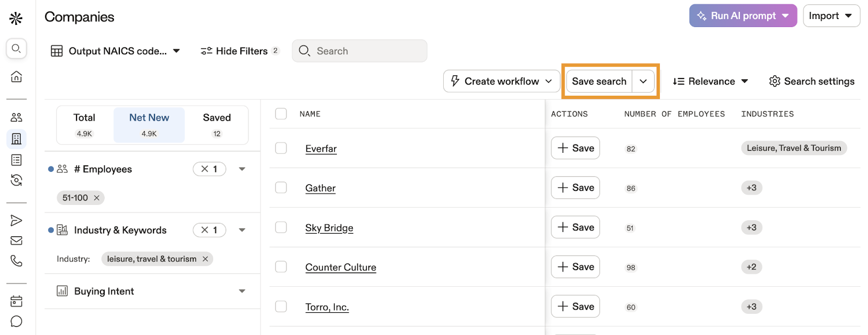Click the phone Calls icon
Screen dimensions: 868x335
click(x=16, y=261)
